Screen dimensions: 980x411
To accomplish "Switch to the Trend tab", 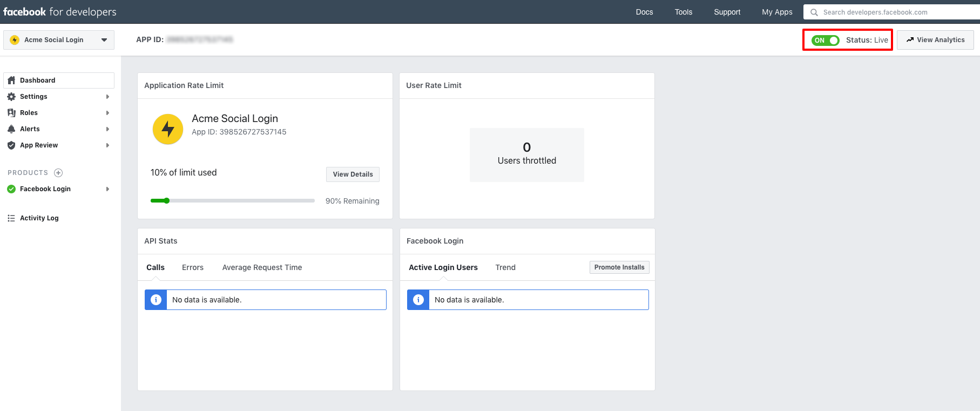I will (505, 267).
